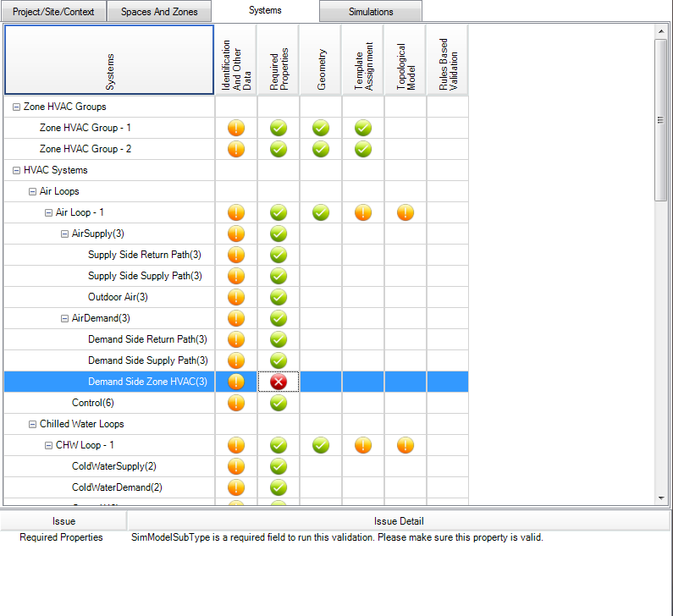Click Topological Model warning icon for Air Loop - 1
Screen dimensions: 673x616
point(405,212)
